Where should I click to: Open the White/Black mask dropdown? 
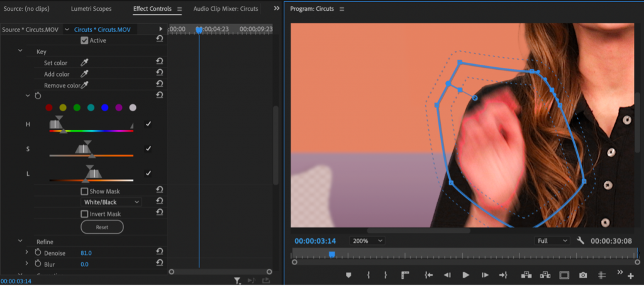coord(112,202)
